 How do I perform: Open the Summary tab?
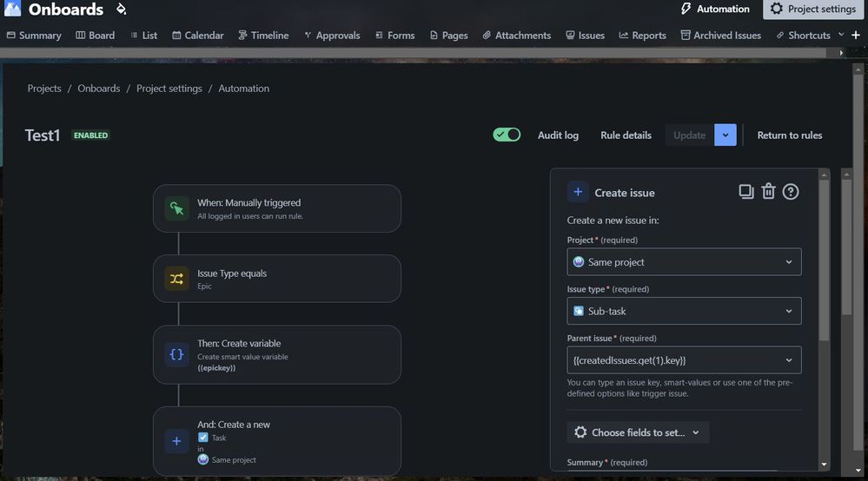(34, 35)
